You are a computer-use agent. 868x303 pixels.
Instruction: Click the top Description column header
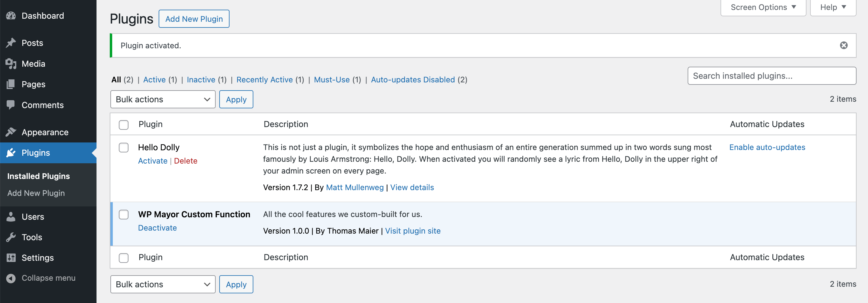(x=286, y=124)
